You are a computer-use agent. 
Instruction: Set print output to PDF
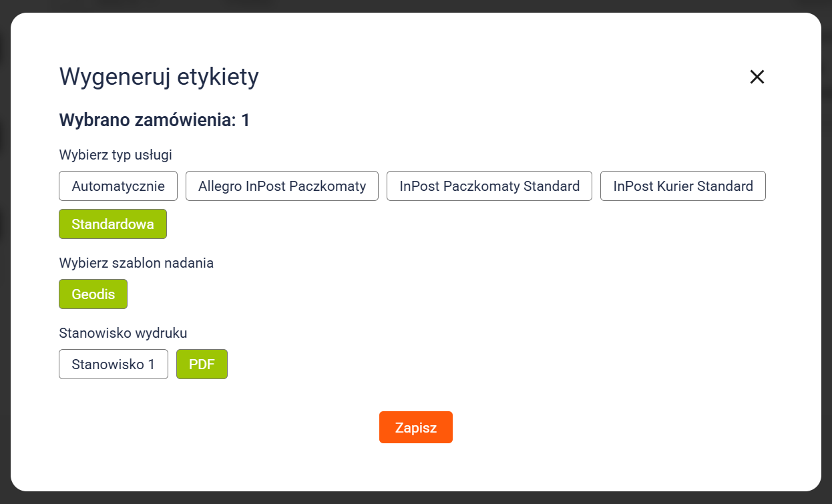pos(202,364)
